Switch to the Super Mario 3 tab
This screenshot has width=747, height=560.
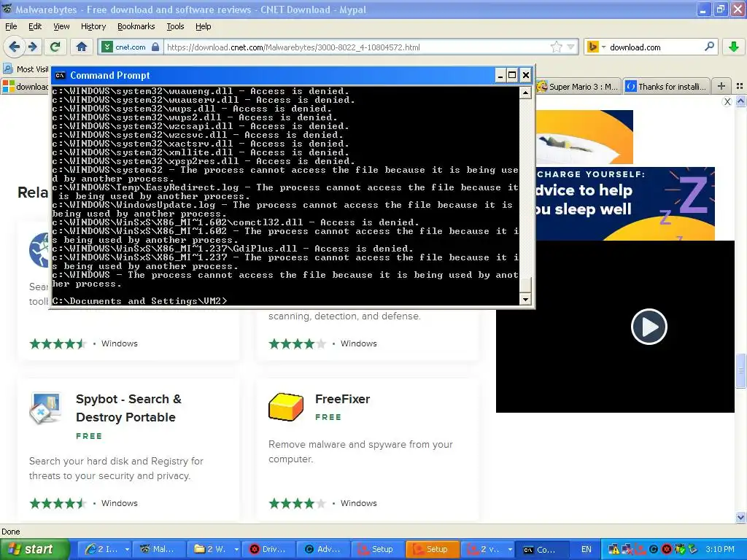[x=578, y=86]
